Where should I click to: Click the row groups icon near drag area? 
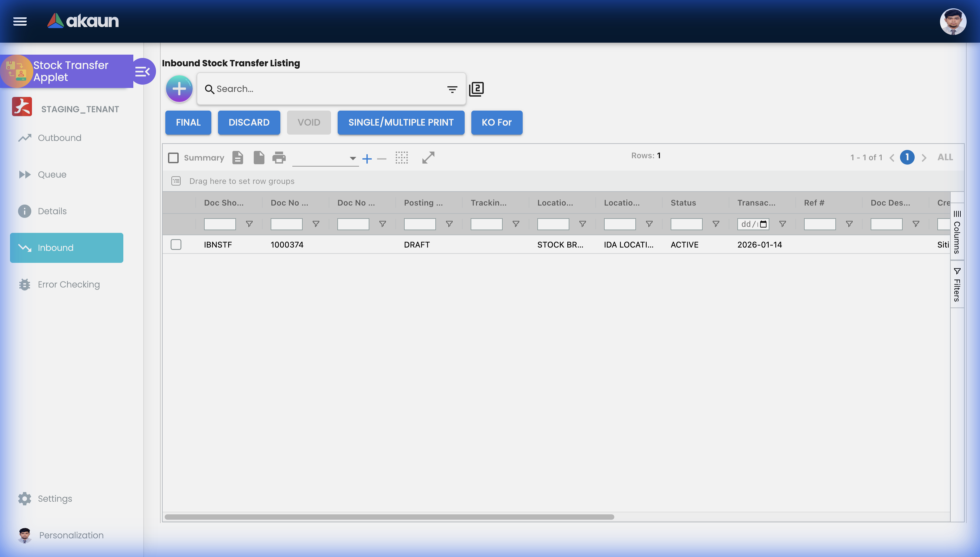click(x=176, y=181)
